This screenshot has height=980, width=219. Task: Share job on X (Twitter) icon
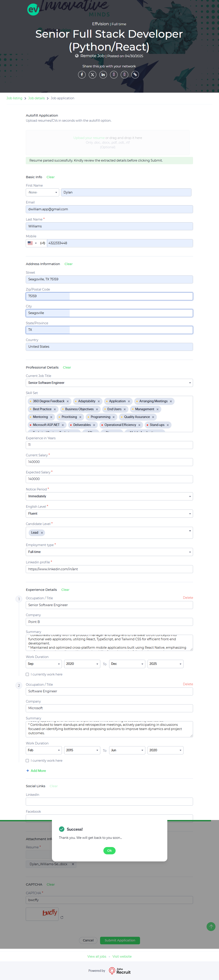(x=93, y=74)
